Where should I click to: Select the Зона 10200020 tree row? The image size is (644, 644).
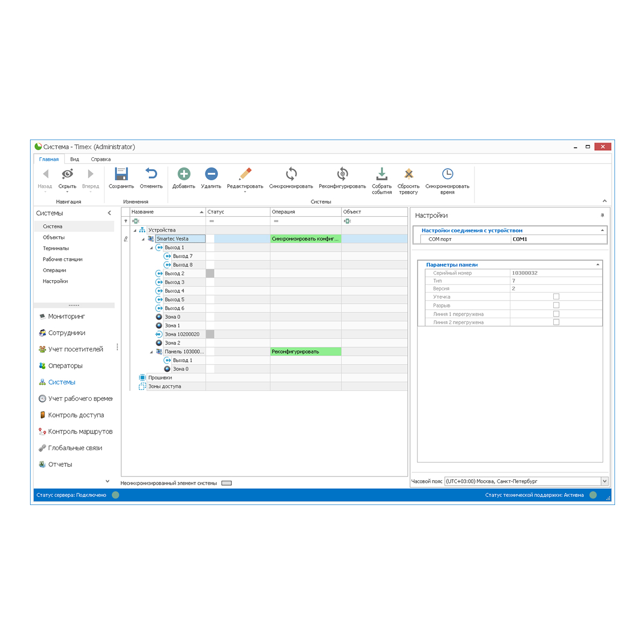click(x=182, y=334)
